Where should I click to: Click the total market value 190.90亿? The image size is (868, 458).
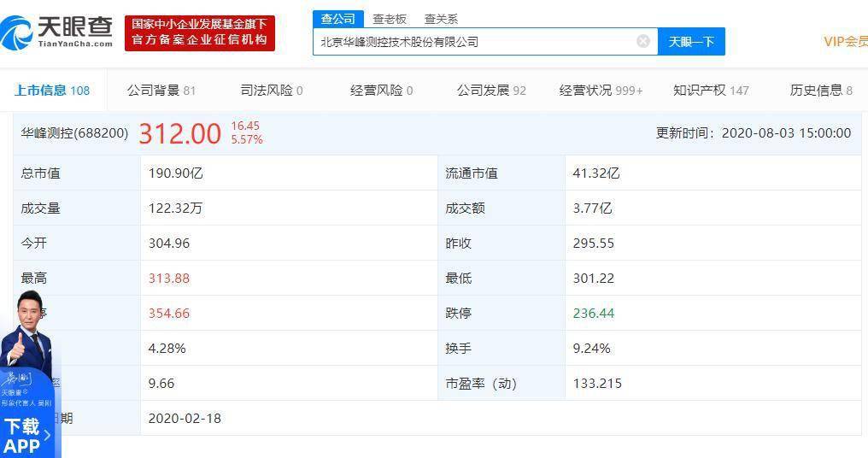pyautogui.click(x=175, y=173)
